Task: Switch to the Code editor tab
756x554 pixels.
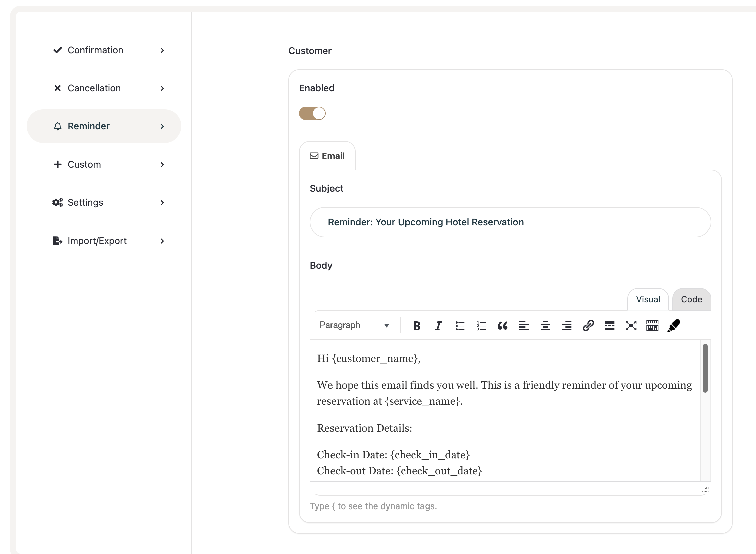Action: pyautogui.click(x=691, y=299)
